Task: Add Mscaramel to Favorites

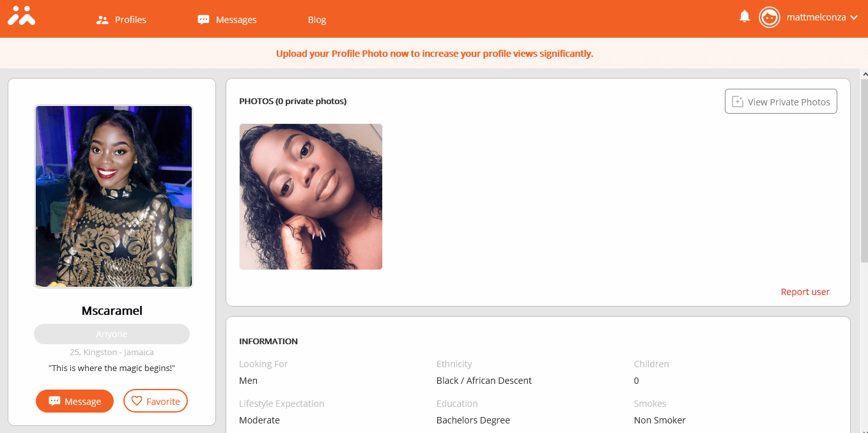Action: coord(155,401)
